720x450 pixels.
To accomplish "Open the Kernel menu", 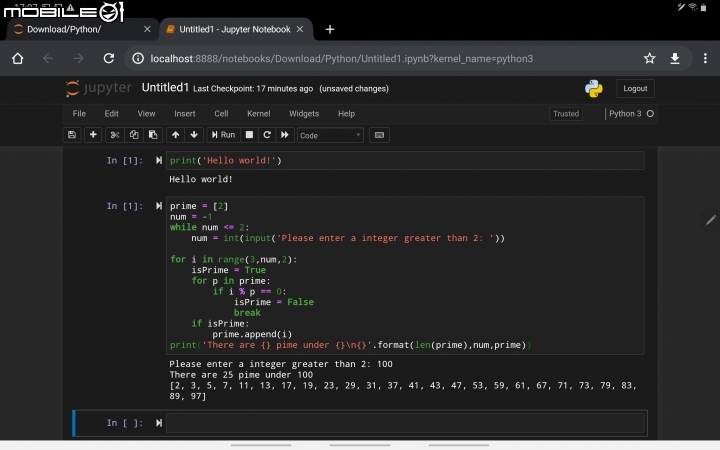I will (x=259, y=113).
